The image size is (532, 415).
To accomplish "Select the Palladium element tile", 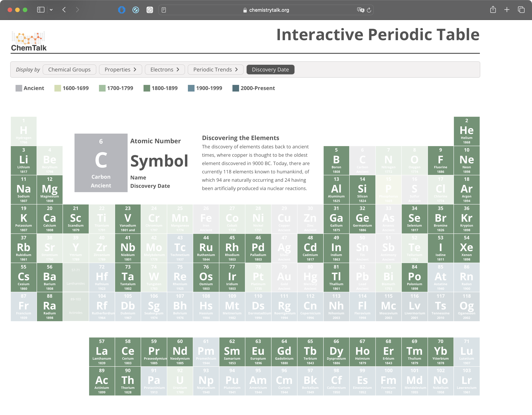I will point(258,248).
